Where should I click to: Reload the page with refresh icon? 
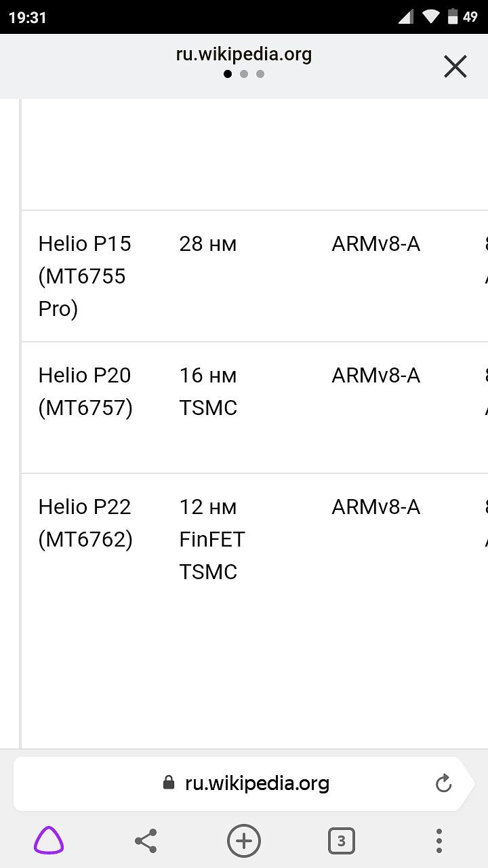(x=443, y=784)
